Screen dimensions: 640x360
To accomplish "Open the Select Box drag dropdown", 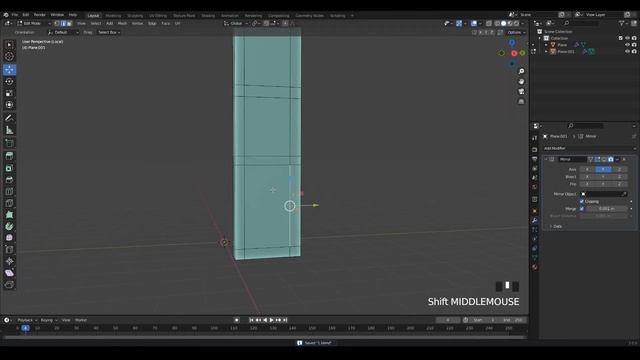I will (109, 32).
